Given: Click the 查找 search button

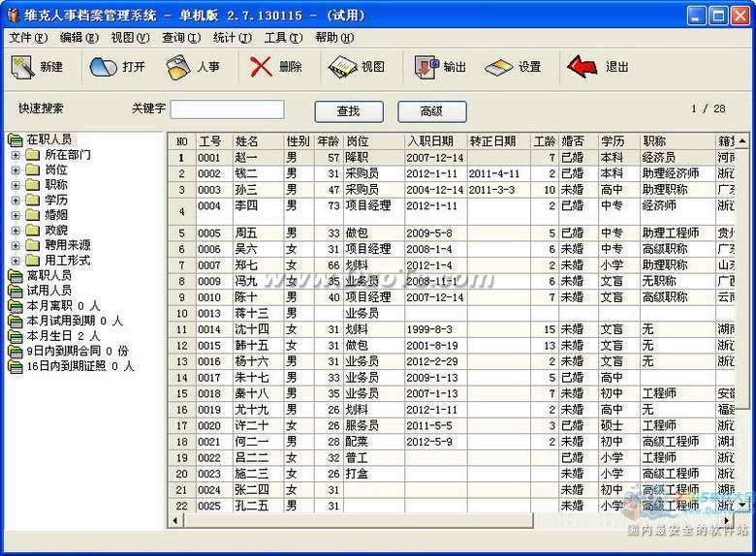Looking at the screenshot, I should coord(349,111).
